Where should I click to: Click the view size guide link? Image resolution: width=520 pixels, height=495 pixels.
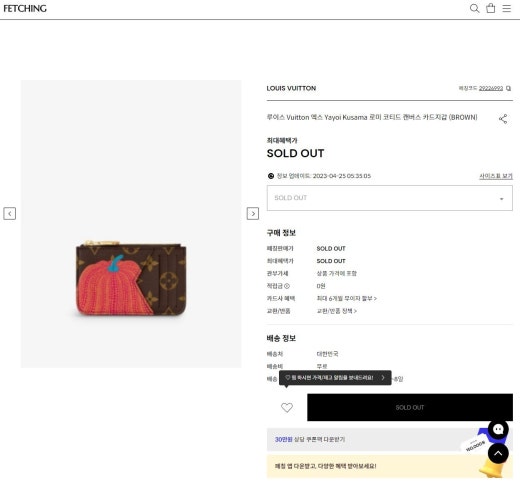pyautogui.click(x=496, y=176)
